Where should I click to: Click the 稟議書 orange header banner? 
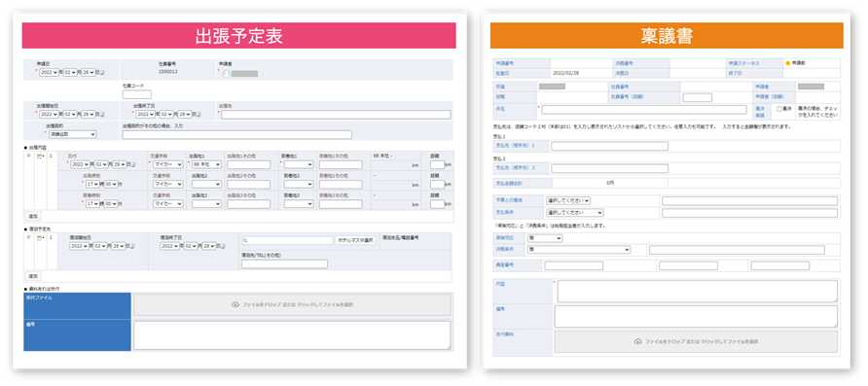click(667, 35)
